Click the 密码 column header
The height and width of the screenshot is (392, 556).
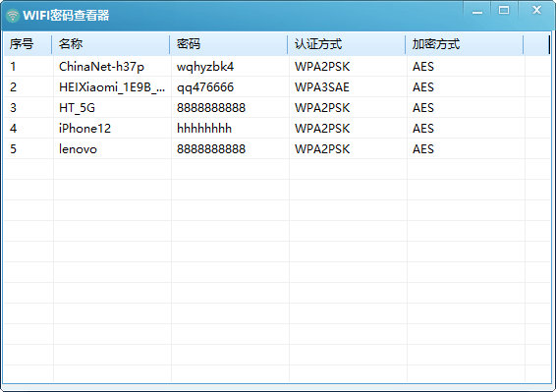pos(228,44)
